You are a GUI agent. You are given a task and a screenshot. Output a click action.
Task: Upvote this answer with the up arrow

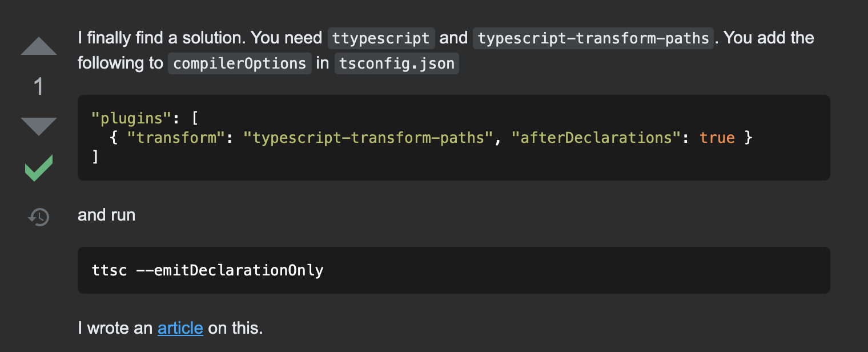(x=39, y=46)
